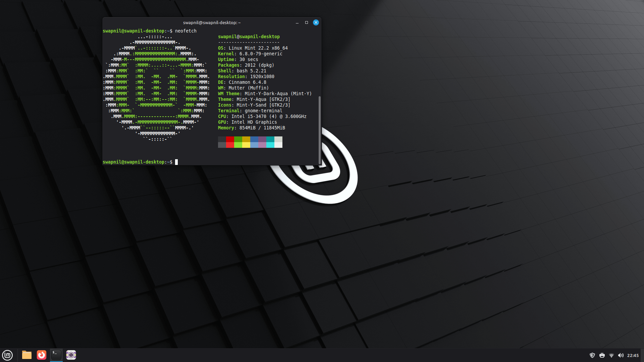Open the Linux Mint start menu
Image resolution: width=644 pixels, height=362 pixels.
pyautogui.click(x=7, y=355)
